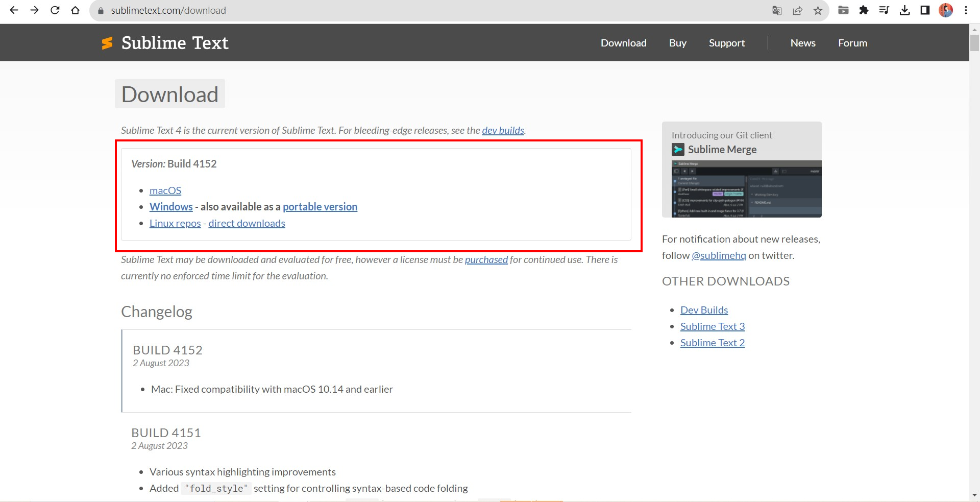Screen dimensions: 980x502
Task: Open Forum in the site navigation
Action: tap(852, 43)
